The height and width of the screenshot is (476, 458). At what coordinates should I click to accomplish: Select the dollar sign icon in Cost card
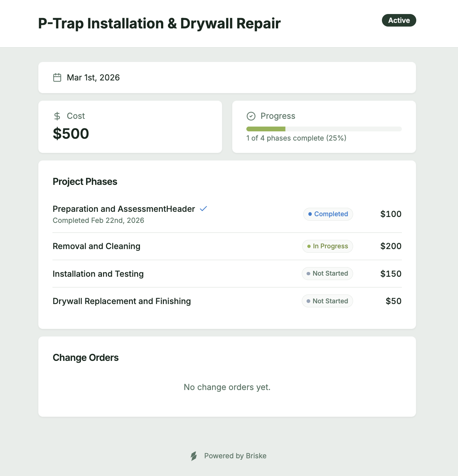pyautogui.click(x=57, y=116)
